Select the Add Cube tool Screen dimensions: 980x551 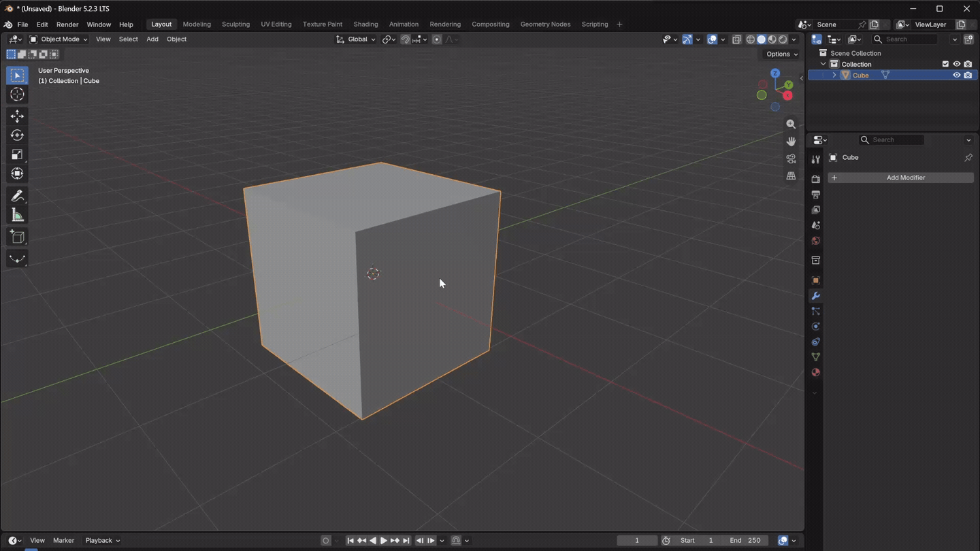point(17,237)
